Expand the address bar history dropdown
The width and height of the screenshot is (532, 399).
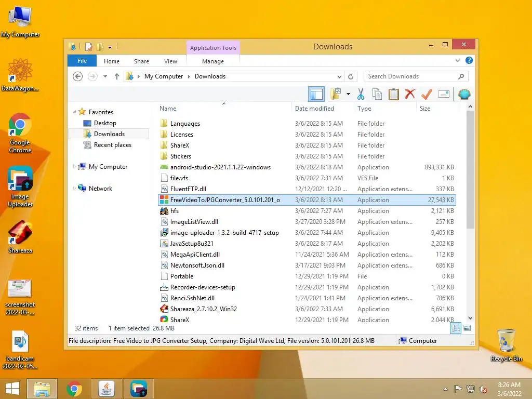339,76
